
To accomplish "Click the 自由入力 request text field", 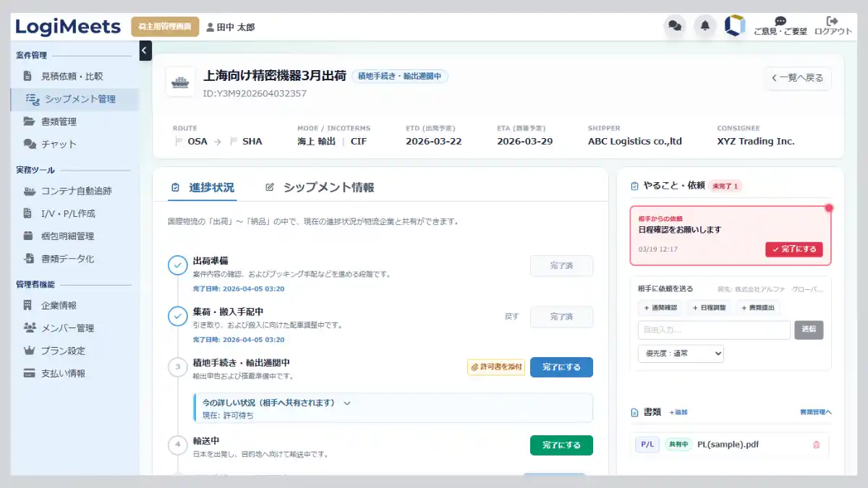I will (x=713, y=330).
